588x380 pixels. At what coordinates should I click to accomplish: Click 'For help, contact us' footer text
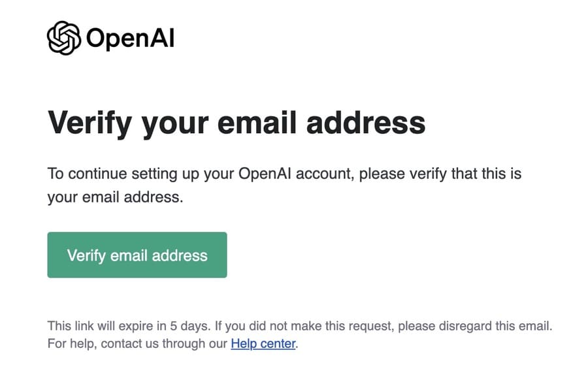(x=103, y=343)
